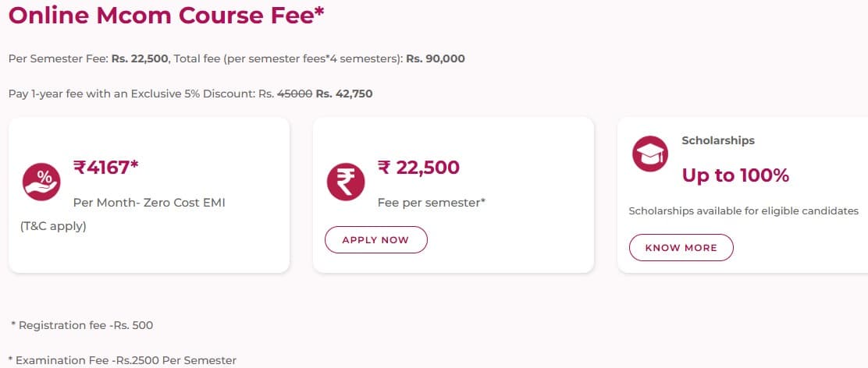The width and height of the screenshot is (868, 368).
Task: Click the "Per Semester Fee:" label
Action: coord(59,58)
